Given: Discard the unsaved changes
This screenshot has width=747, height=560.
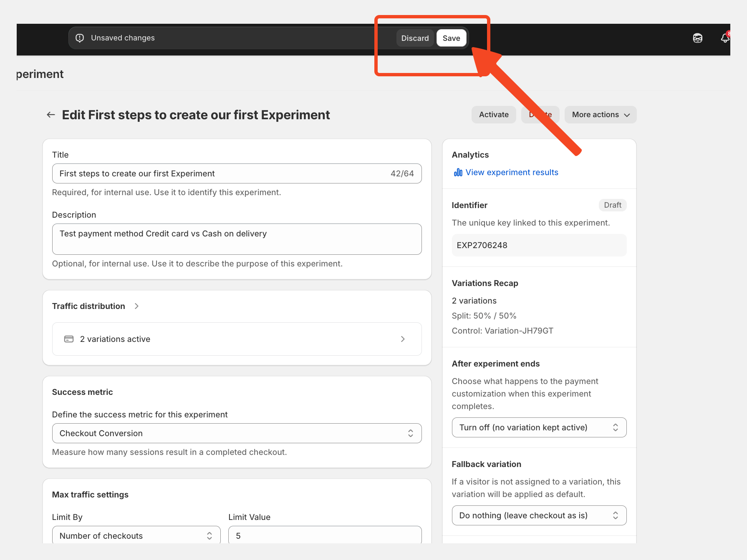Looking at the screenshot, I should tap(415, 38).
